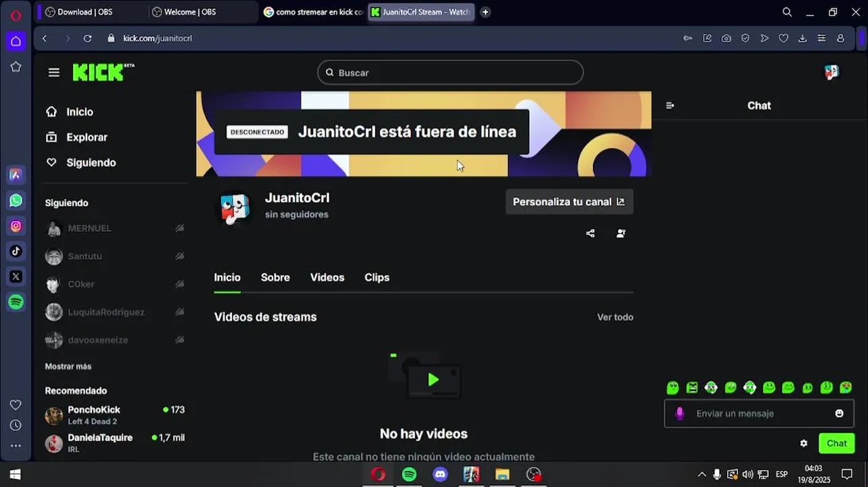Open a new browser tab
This screenshot has height=487, width=868.
tap(485, 12)
